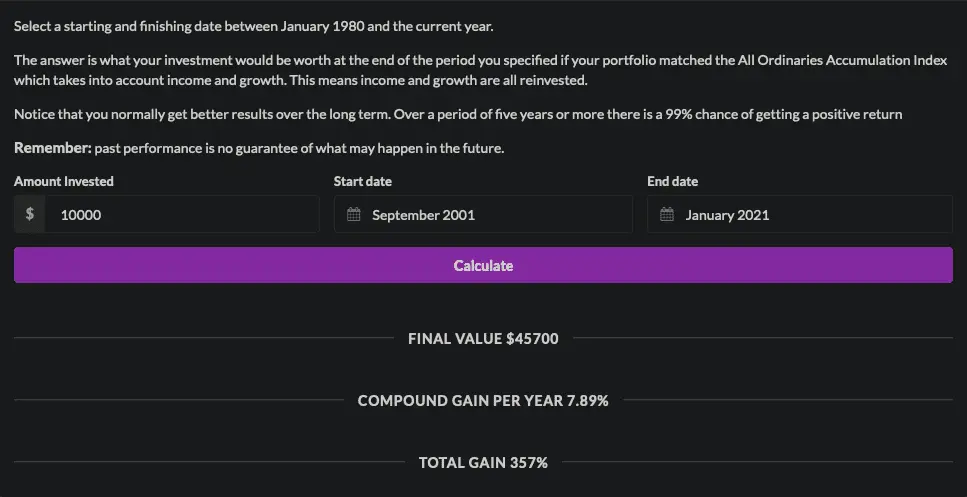Click the past performance disclaimer sentence

point(300,149)
